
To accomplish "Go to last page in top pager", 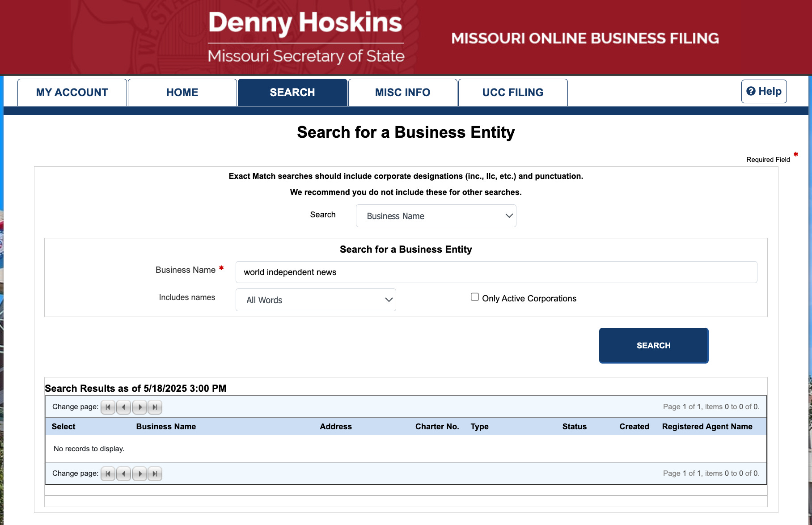I will 155,407.
